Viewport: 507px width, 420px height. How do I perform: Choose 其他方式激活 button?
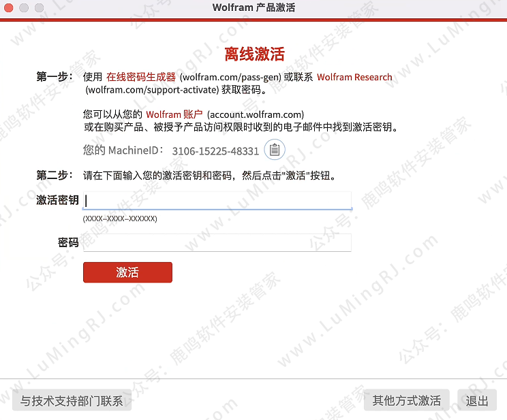pyautogui.click(x=406, y=400)
